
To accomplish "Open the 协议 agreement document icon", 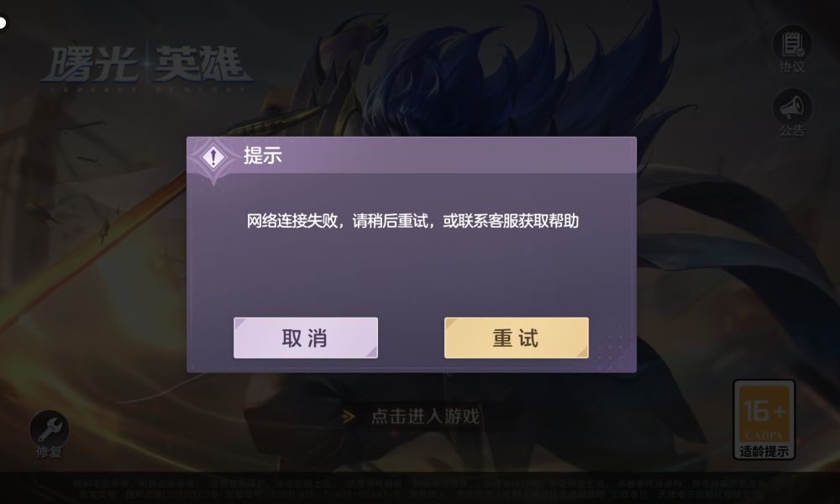I will pyautogui.click(x=792, y=45).
